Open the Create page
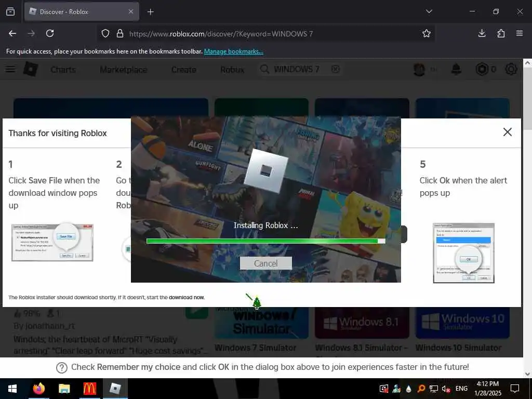 [x=183, y=70]
